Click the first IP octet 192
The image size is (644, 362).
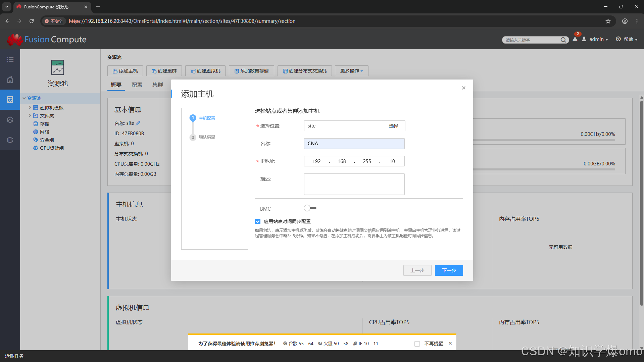316,161
